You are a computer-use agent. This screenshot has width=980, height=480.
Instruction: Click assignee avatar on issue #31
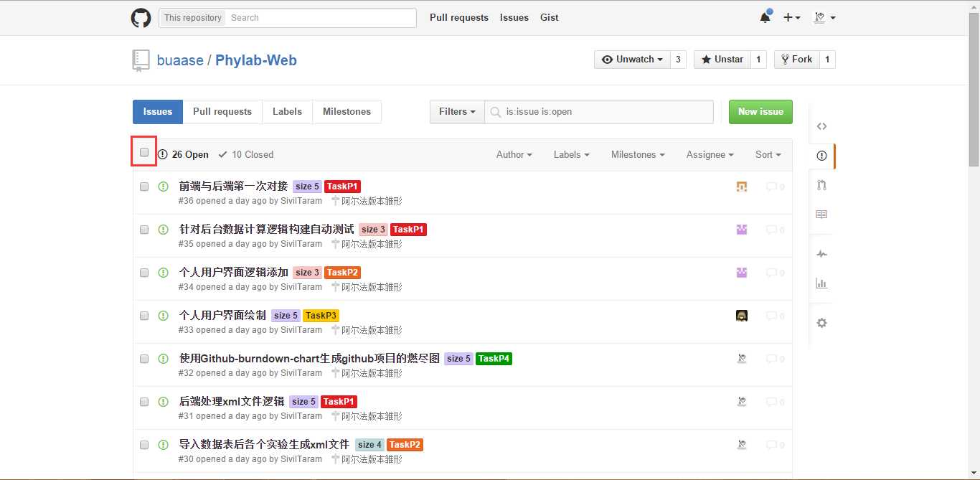pos(742,402)
